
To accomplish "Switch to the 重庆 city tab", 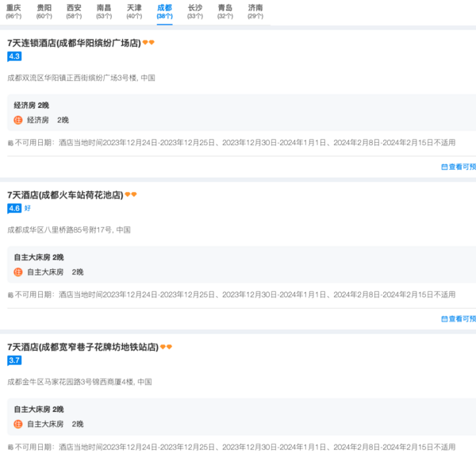I will point(13,12).
